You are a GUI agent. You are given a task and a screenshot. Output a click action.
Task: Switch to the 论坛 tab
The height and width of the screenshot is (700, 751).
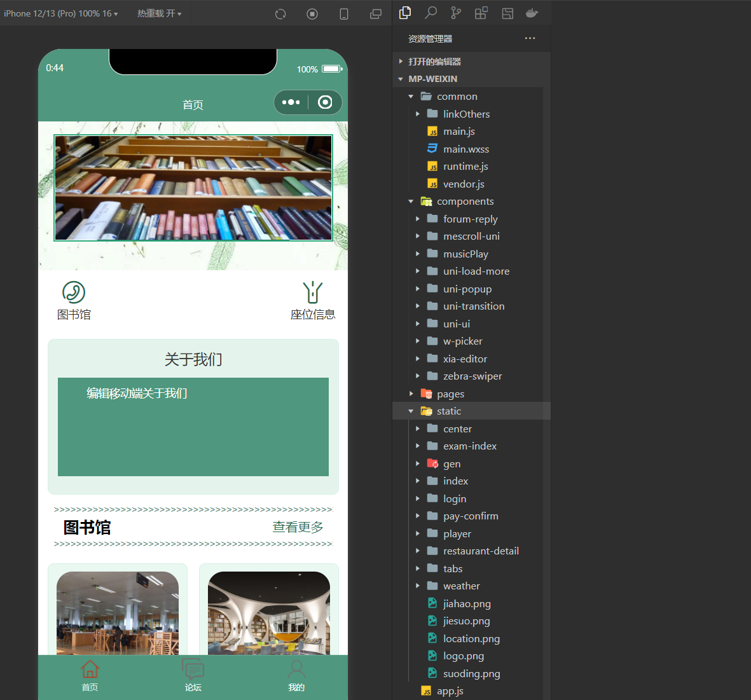tap(193, 676)
